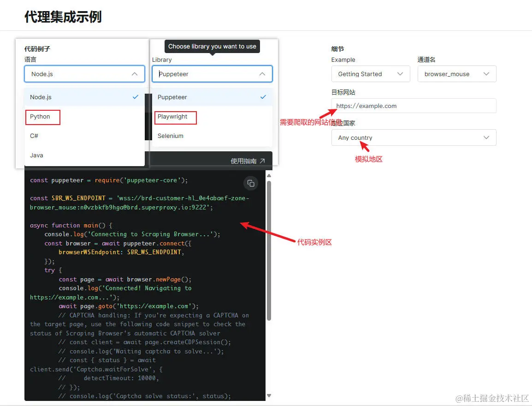Click the Library field label
532x406 pixels.
coord(161,60)
